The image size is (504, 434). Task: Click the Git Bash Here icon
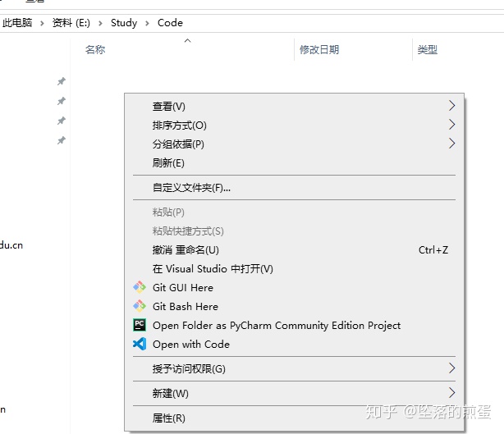(x=140, y=306)
